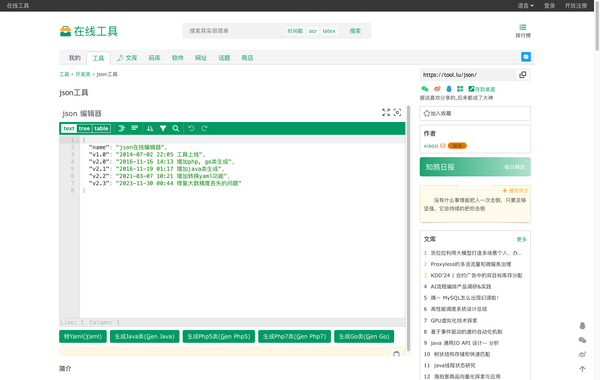600x380 pixels.
Task: Switch editor to tree mode
Action: 84,129
